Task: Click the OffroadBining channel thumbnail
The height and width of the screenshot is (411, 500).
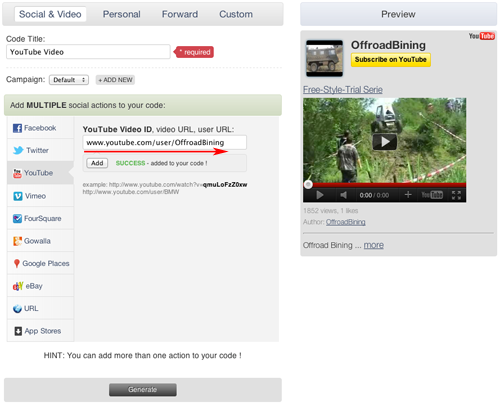Action: click(324, 58)
